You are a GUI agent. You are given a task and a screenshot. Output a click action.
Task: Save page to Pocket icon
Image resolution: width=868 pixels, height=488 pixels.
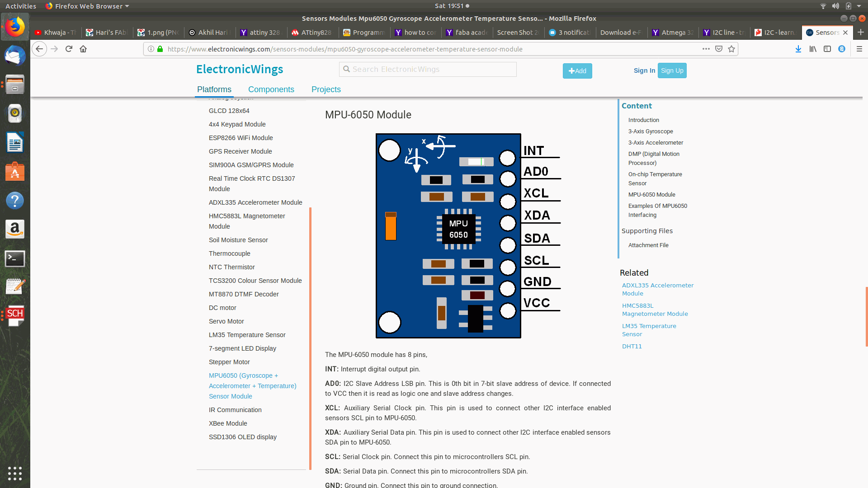tap(719, 49)
